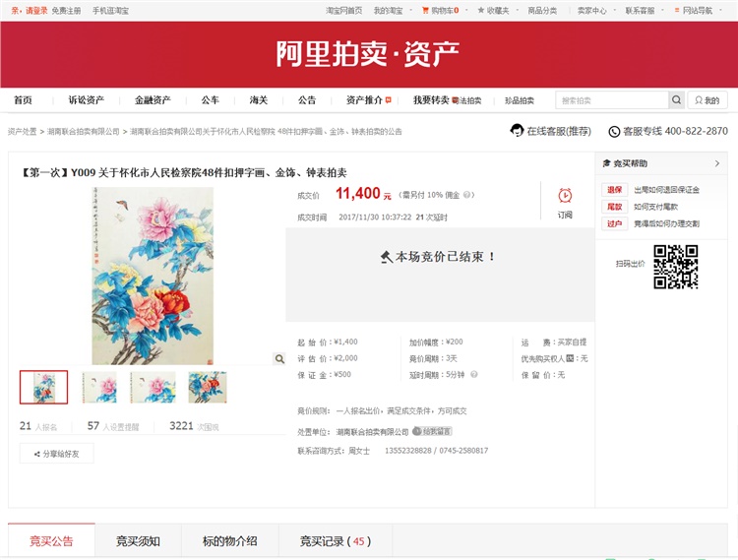Click the bid help graduation cap icon
738x560 pixels.
pyautogui.click(x=607, y=163)
